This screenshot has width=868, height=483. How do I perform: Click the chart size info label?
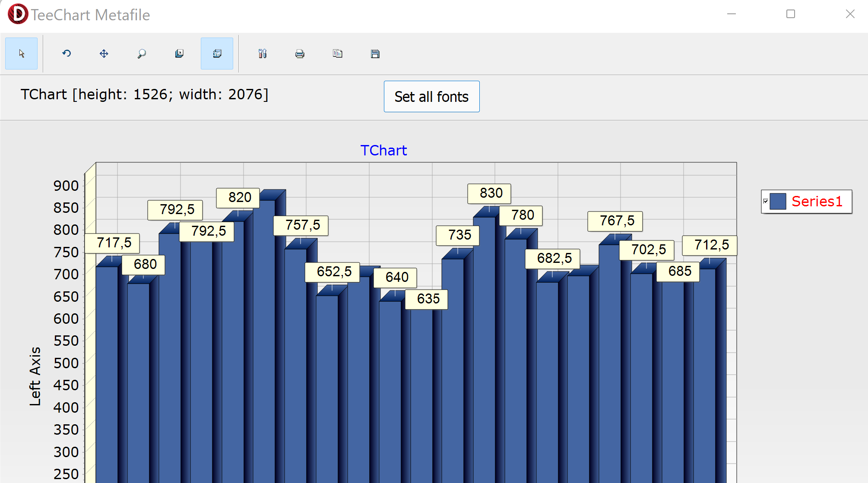pyautogui.click(x=145, y=95)
